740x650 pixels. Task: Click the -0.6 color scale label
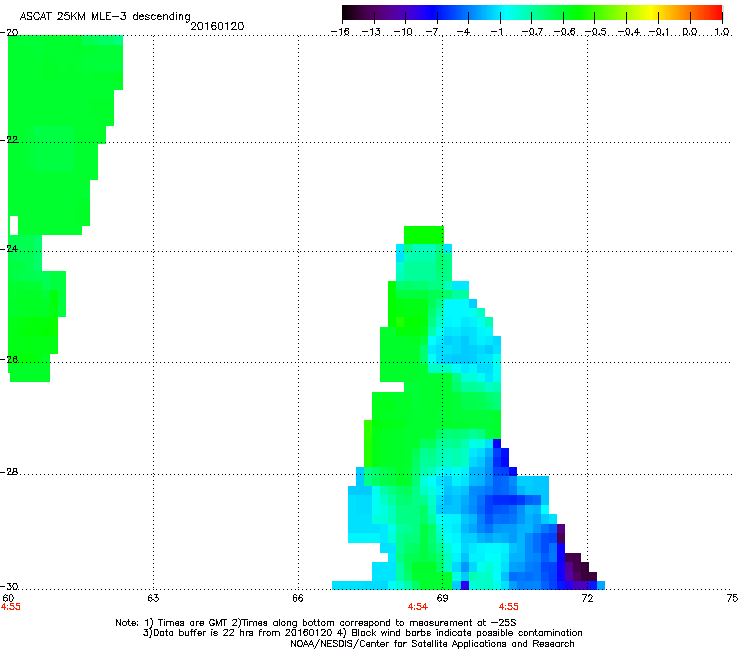(564, 32)
